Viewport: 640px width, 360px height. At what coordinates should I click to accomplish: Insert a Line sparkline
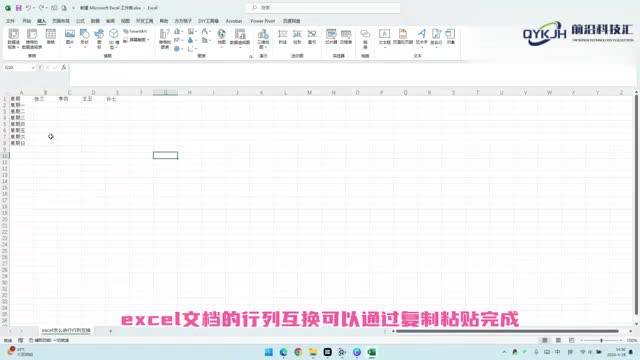[282, 37]
